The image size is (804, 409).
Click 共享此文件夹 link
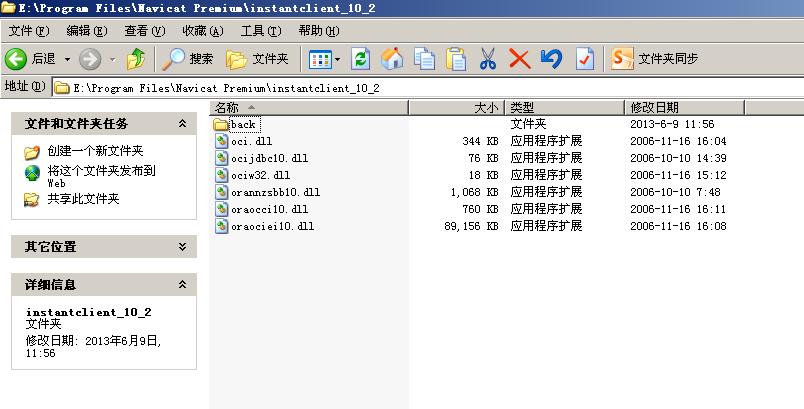coord(83,199)
